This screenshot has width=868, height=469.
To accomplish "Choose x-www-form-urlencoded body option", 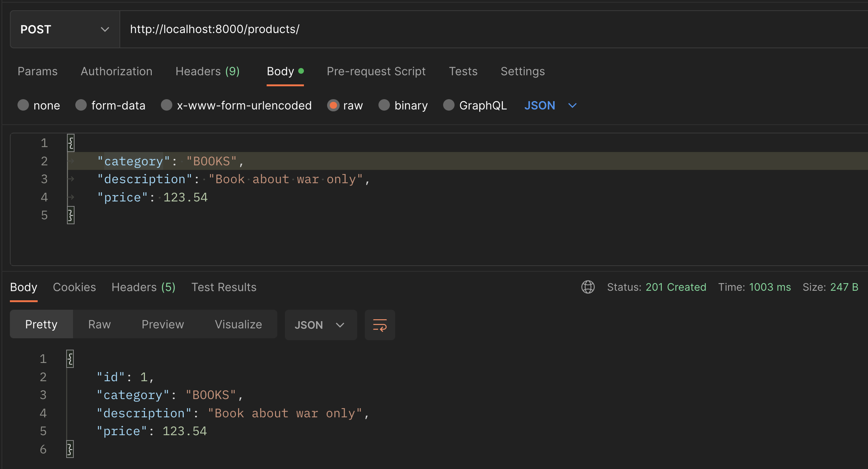I will coord(167,105).
